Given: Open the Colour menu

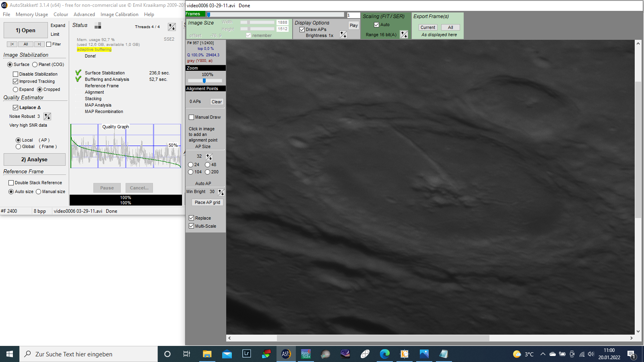Looking at the screenshot, I should point(61,14).
